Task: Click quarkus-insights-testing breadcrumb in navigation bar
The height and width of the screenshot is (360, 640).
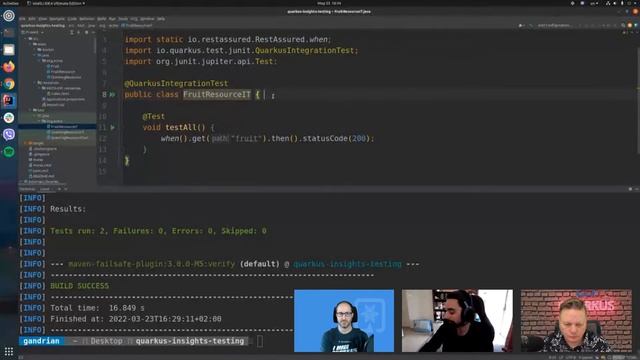Action: click(x=42, y=25)
